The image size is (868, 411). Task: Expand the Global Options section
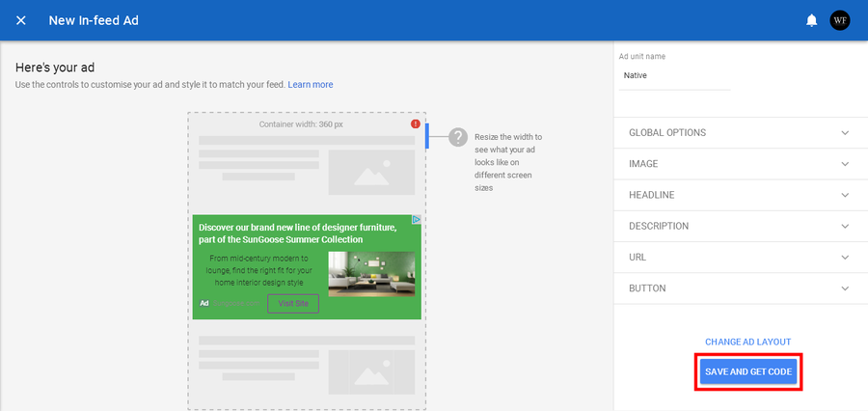pos(740,133)
